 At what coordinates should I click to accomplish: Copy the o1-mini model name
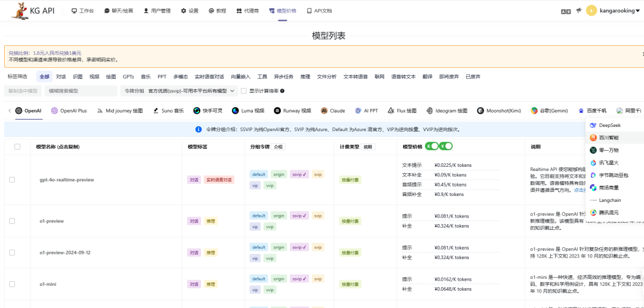48,284
